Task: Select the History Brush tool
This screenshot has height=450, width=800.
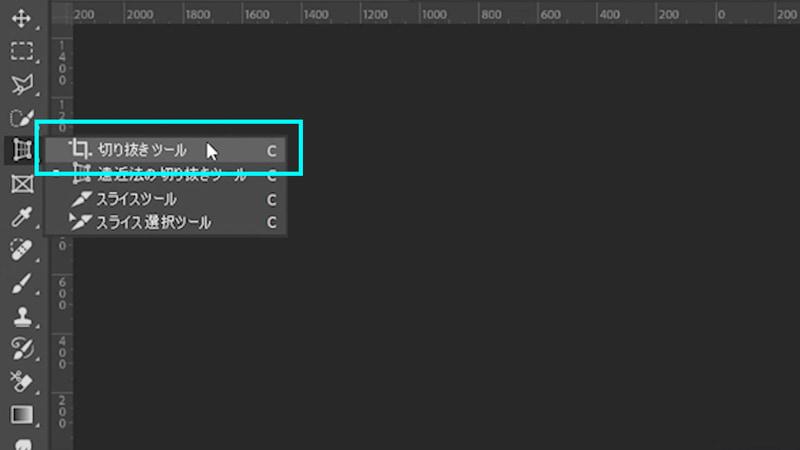Action: 22,349
